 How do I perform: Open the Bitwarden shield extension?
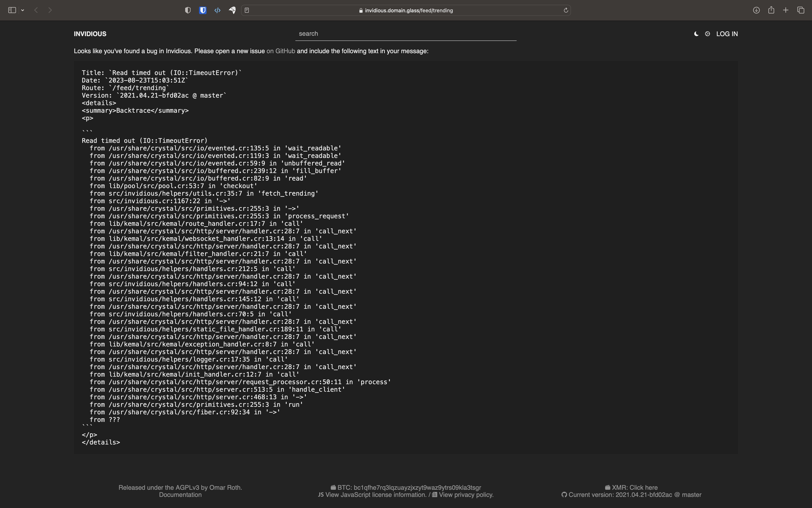(203, 10)
